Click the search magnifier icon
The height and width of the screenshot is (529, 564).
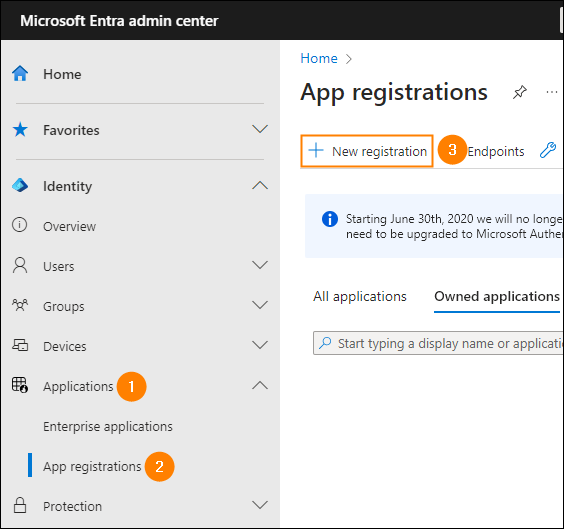coord(325,342)
